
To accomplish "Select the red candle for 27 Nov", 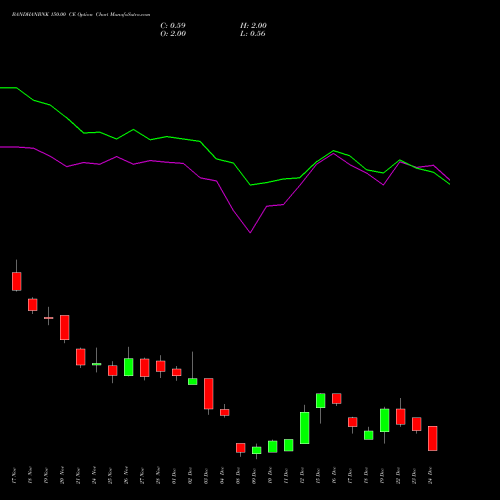I will pos(145,368).
